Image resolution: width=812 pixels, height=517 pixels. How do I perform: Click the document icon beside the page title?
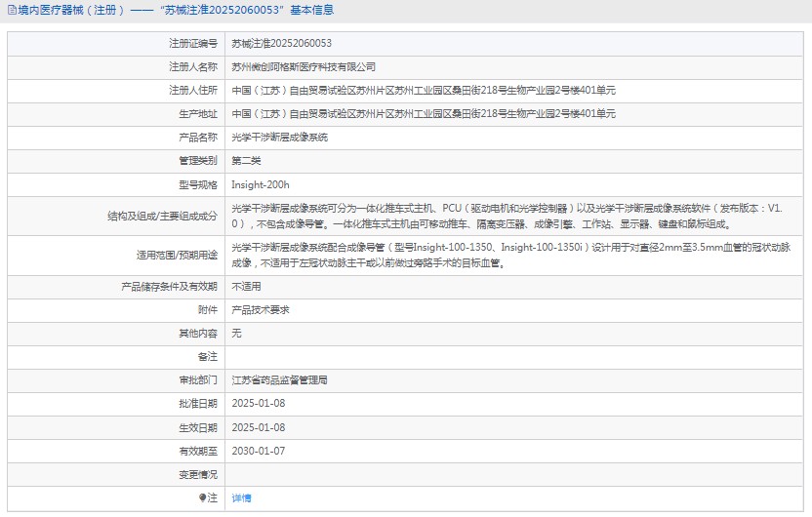11,11
